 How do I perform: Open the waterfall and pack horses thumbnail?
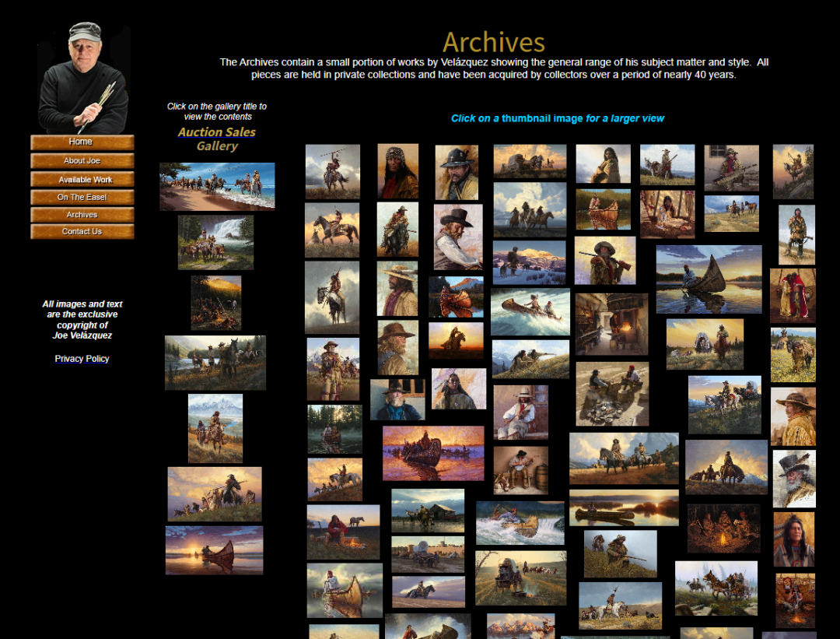pos(215,242)
